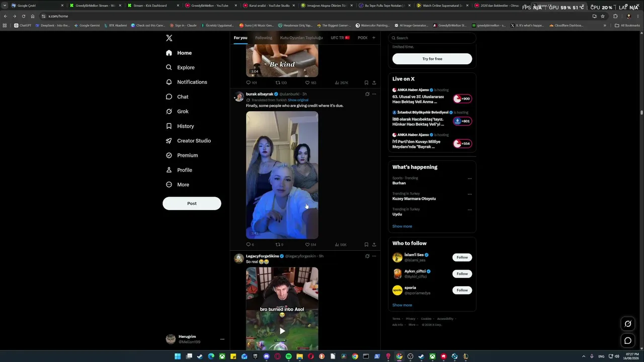644x362 pixels.
Task: Open the browser tab search dropdown
Action: pos(5,6)
